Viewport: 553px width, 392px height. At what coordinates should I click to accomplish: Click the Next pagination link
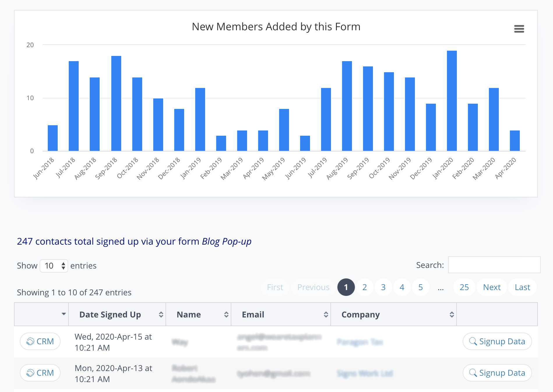tap(492, 287)
